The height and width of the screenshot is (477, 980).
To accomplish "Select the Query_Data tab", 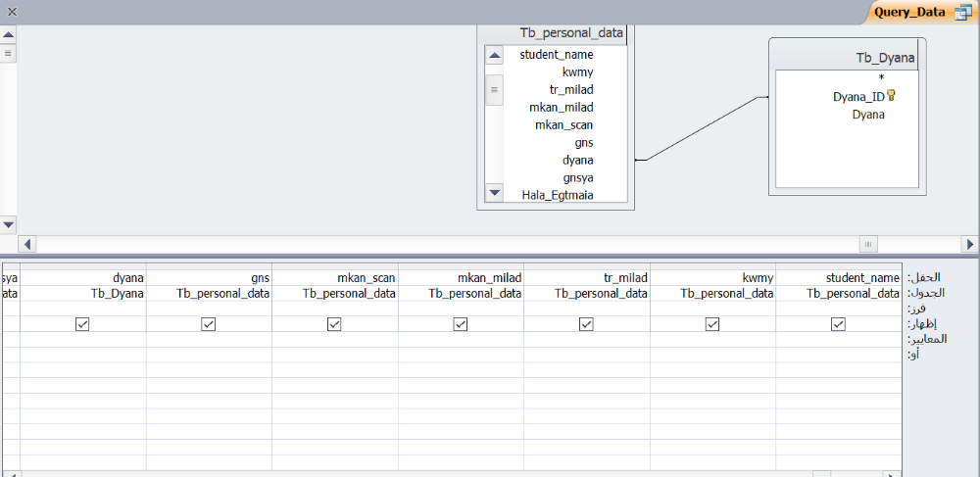I will [x=919, y=12].
